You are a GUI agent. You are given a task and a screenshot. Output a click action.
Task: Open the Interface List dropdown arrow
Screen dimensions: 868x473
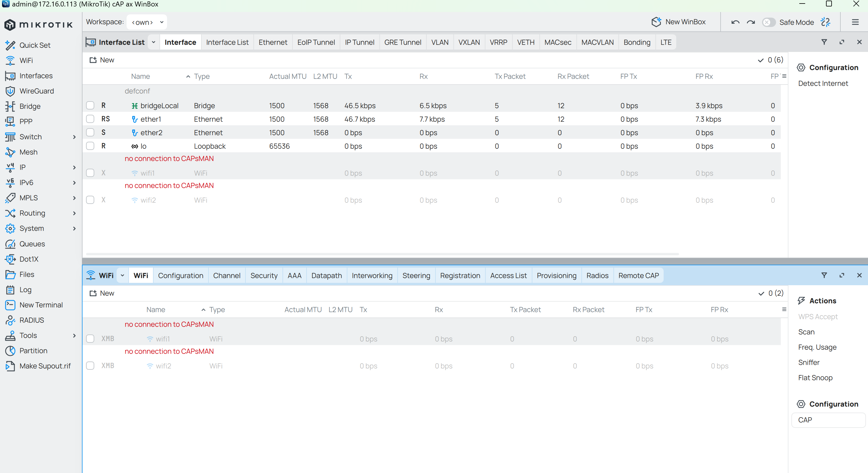154,42
